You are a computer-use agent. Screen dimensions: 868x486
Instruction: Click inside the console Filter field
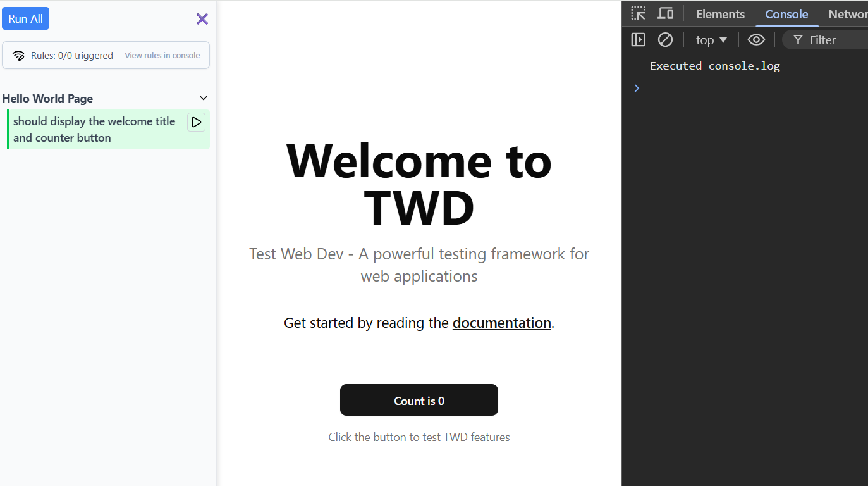pos(828,40)
